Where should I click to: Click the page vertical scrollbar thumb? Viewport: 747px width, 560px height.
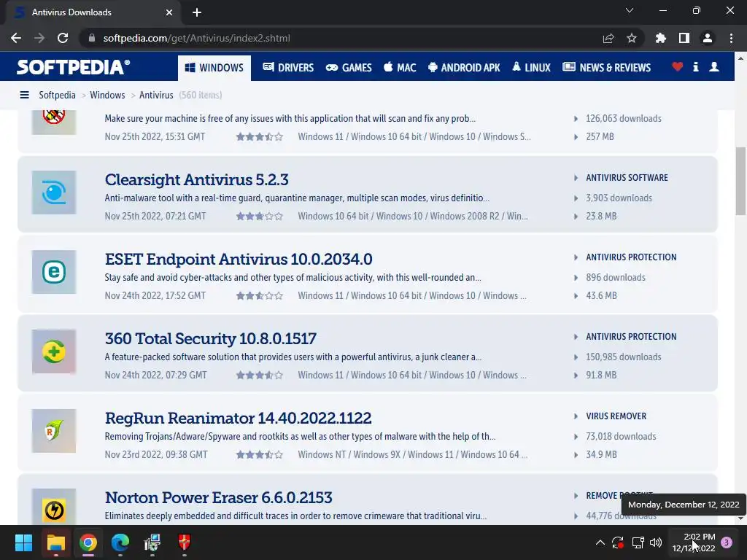740,181
